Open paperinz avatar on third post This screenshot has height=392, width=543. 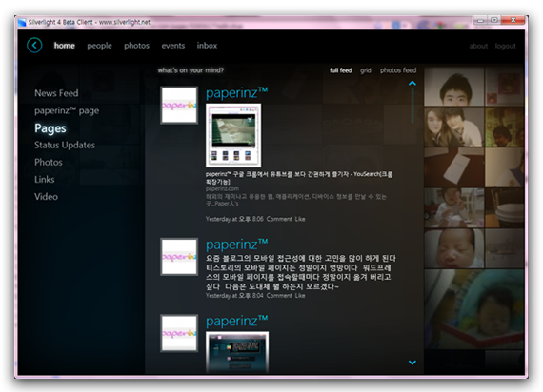pos(179,333)
